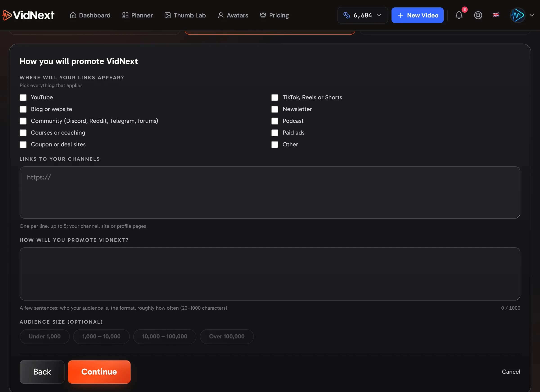
Task: Choose audience size 10,000 – 100,000
Action: click(165, 336)
